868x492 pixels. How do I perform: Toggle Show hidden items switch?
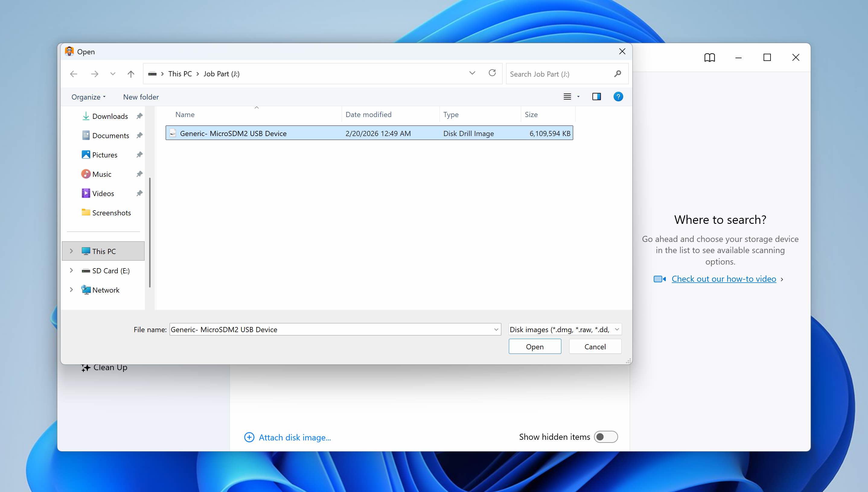tap(606, 436)
